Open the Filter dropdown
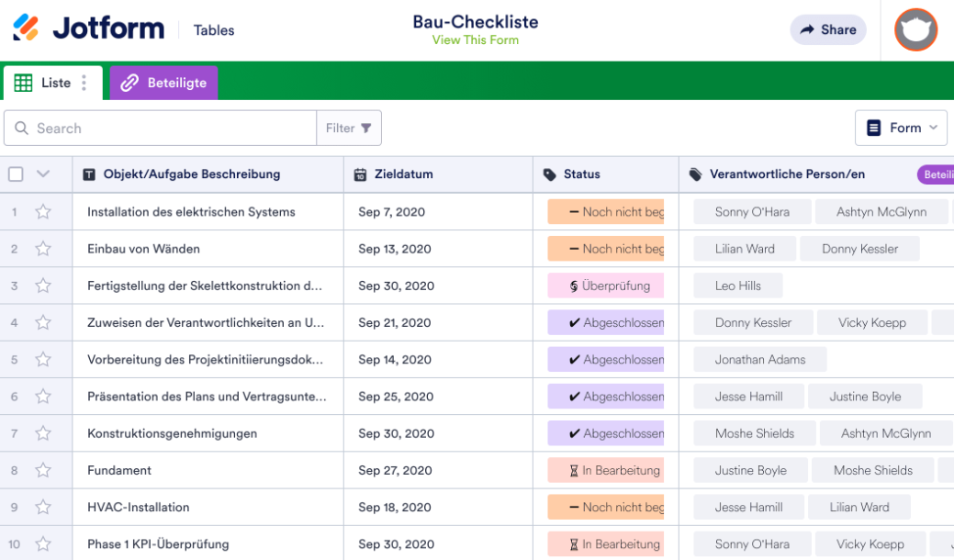 point(349,129)
